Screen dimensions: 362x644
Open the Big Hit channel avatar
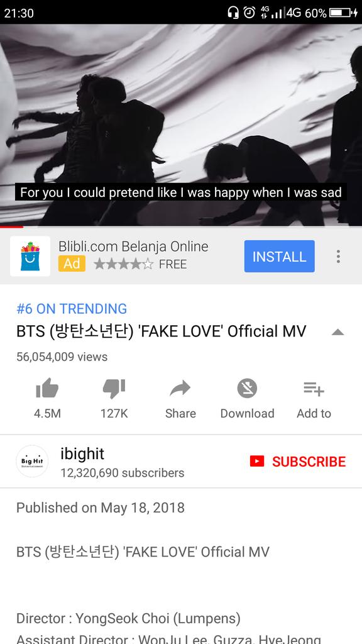point(32,461)
